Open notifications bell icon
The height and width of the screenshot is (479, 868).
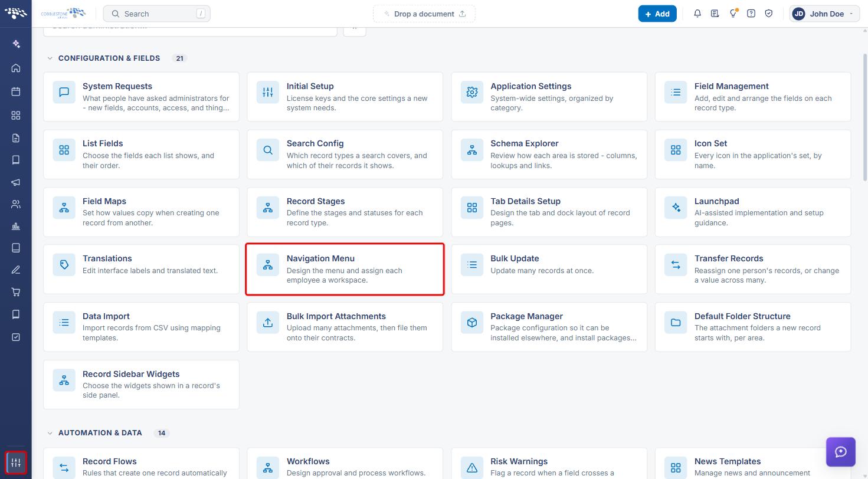tap(697, 14)
